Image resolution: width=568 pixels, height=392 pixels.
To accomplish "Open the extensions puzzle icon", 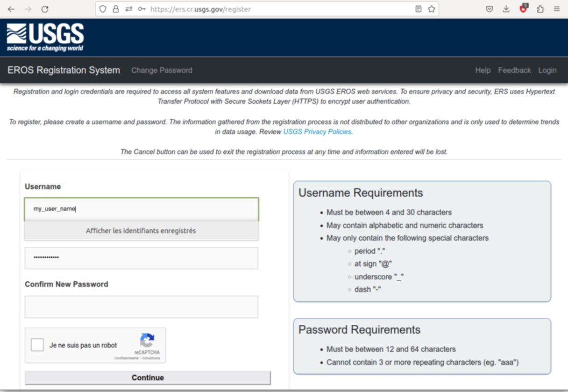I will [x=540, y=9].
